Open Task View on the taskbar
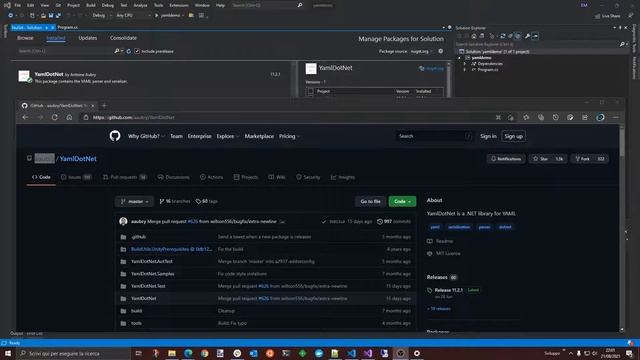 tap(138, 353)
